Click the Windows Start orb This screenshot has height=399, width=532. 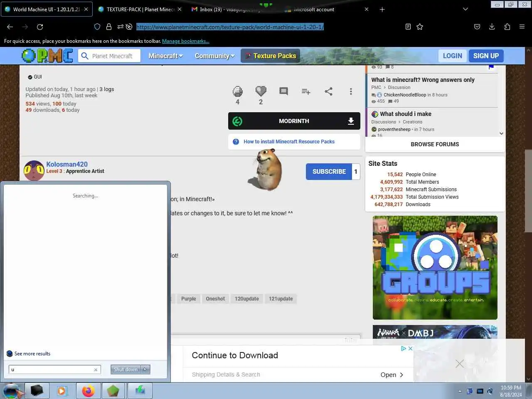point(12,391)
